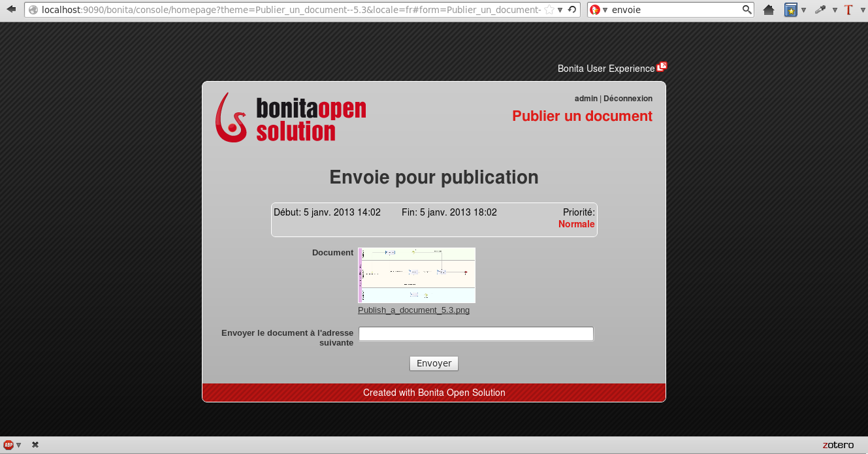Screen dimensions: 868x454
Task: Open the Bonita User Experience link
Action: tap(605, 69)
